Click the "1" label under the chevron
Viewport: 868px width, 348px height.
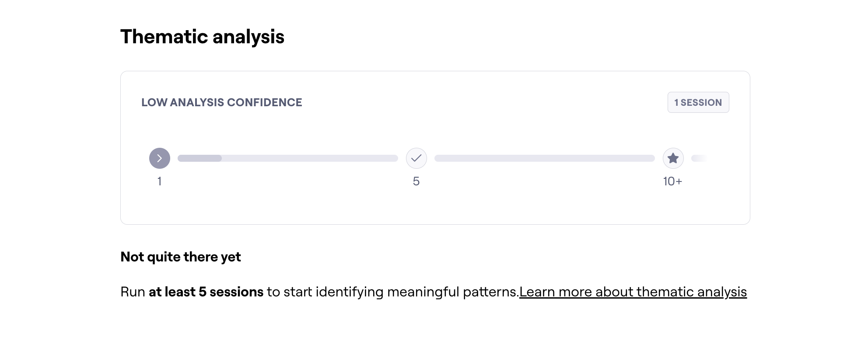tap(160, 181)
